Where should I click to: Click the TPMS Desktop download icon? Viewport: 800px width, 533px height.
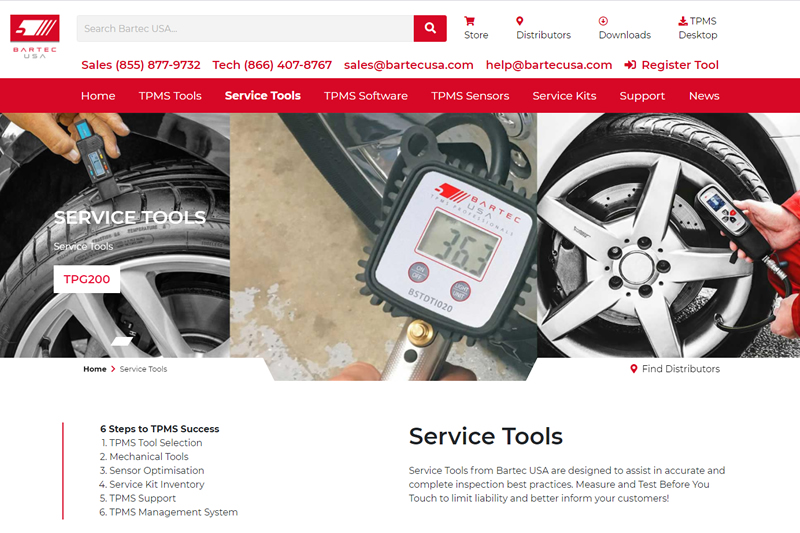click(683, 21)
